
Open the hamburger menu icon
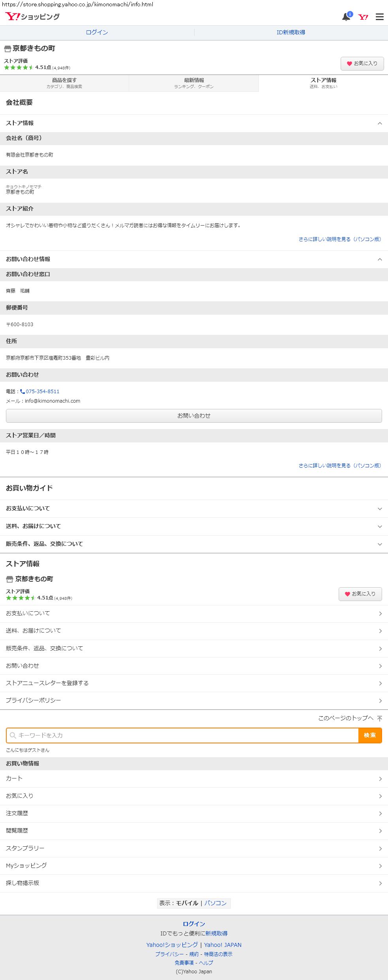pos(379,17)
